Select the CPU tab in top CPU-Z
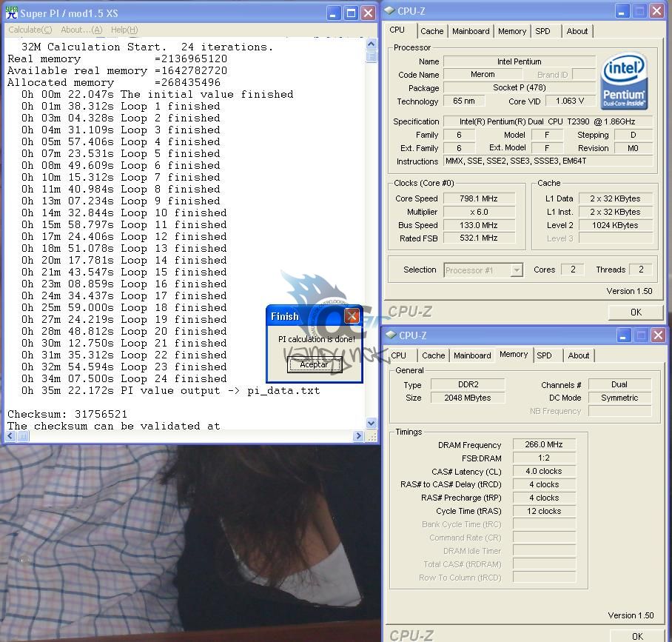Screen dimensions: 672x642 397,30
